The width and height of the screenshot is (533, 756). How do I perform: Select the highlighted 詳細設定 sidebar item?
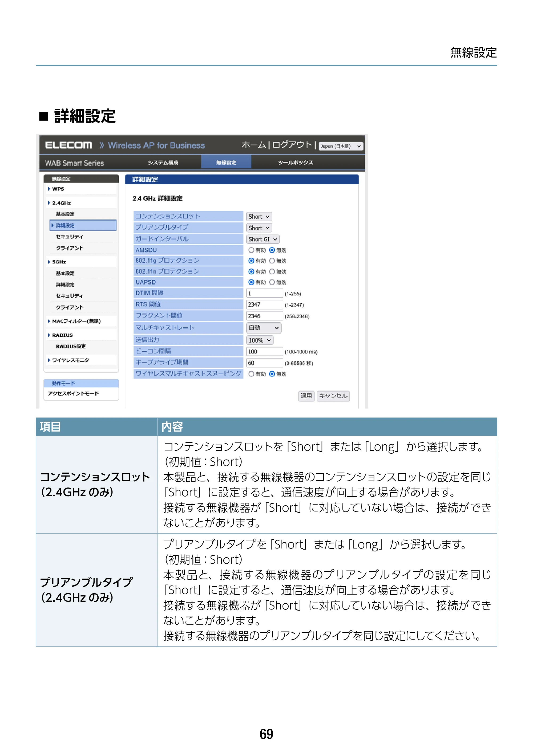(83, 226)
